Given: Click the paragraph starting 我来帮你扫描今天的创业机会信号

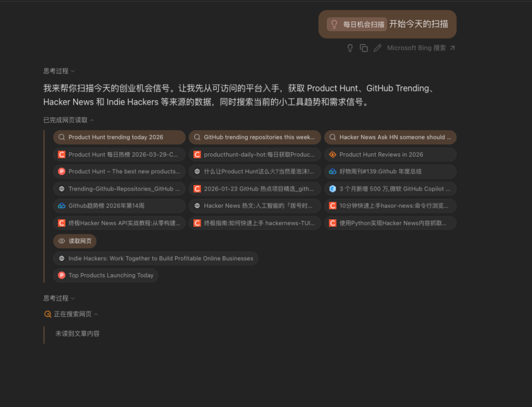Looking at the screenshot, I should click(x=239, y=95).
